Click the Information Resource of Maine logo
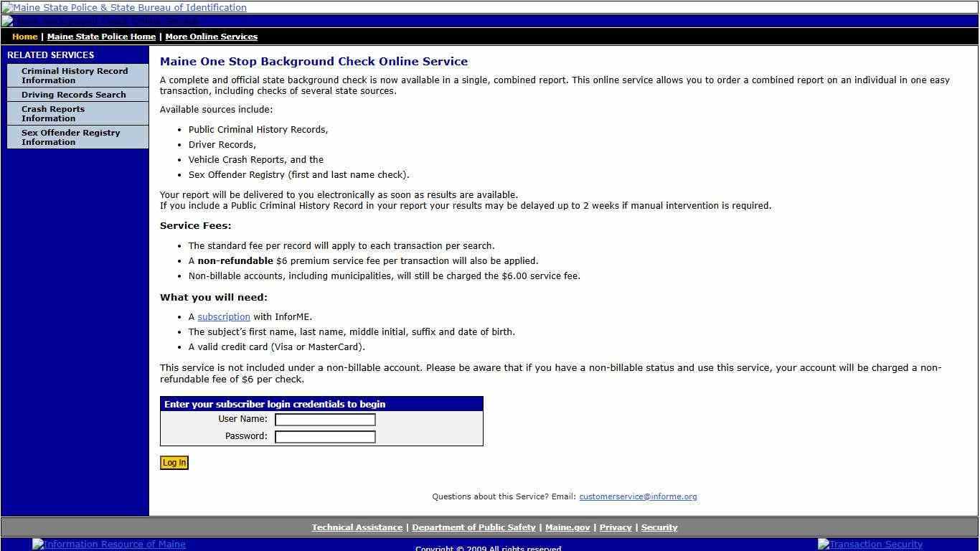Image resolution: width=980 pixels, height=551 pixels. tap(109, 545)
